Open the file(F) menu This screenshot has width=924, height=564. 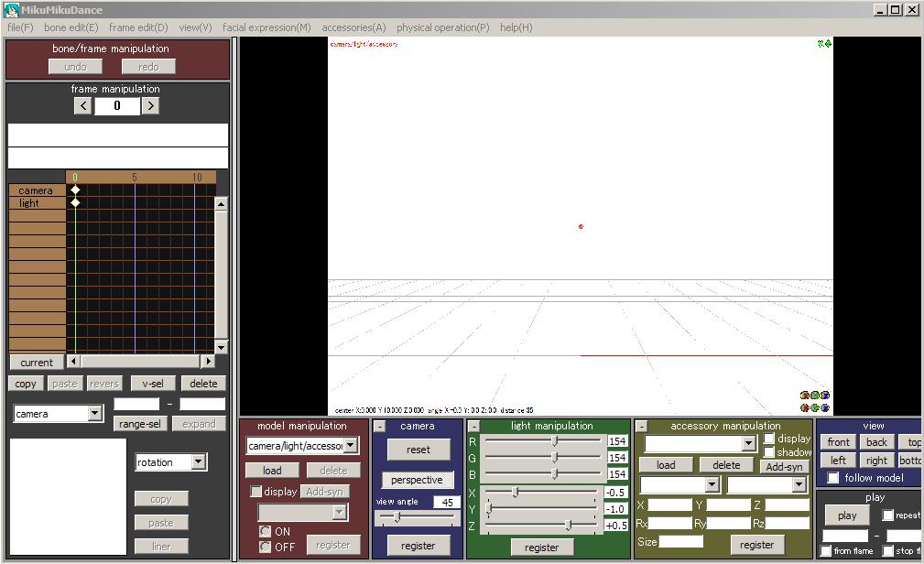point(20,27)
